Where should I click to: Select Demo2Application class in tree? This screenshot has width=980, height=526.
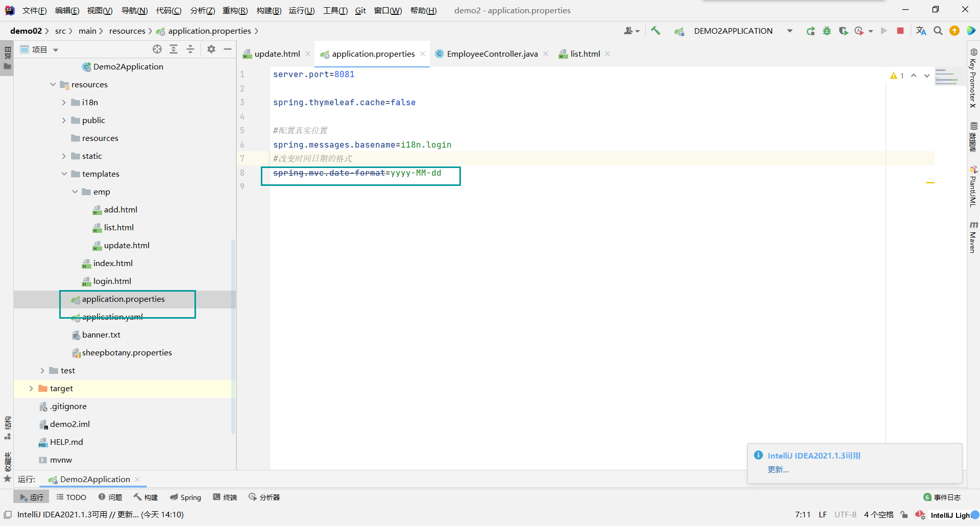point(128,66)
